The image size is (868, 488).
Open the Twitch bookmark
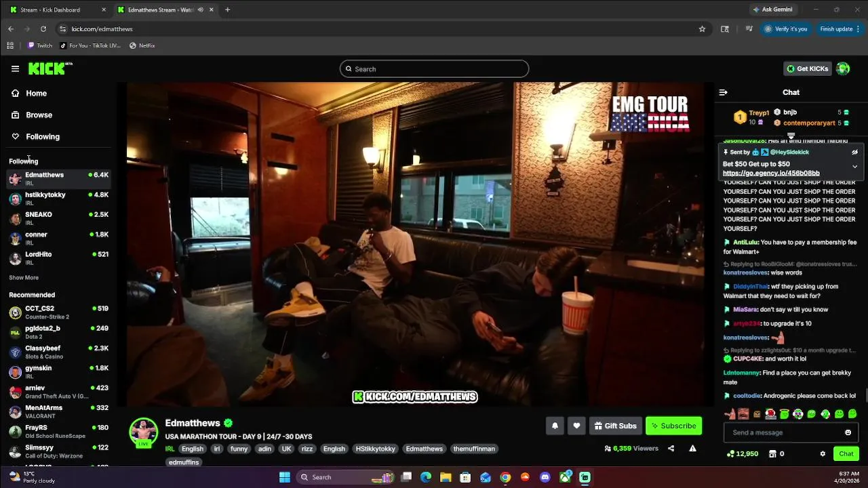tap(40, 45)
